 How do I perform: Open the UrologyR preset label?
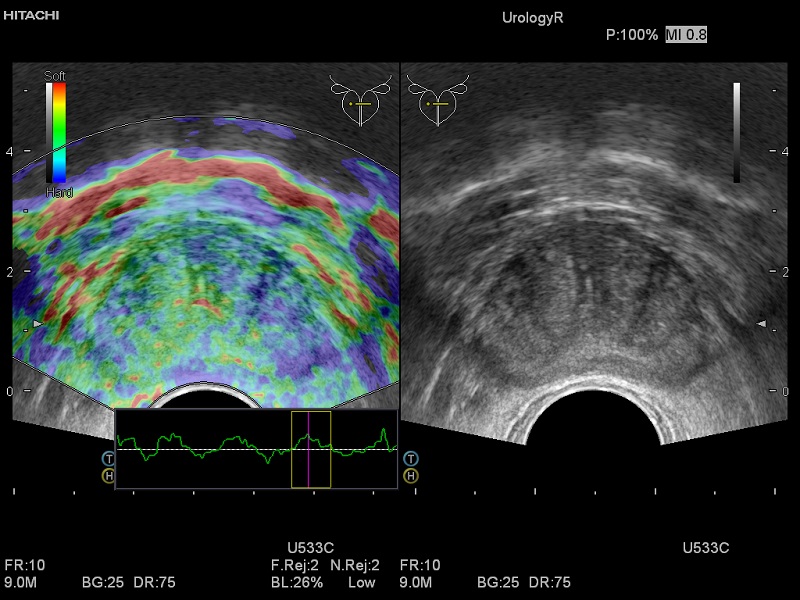[535, 18]
